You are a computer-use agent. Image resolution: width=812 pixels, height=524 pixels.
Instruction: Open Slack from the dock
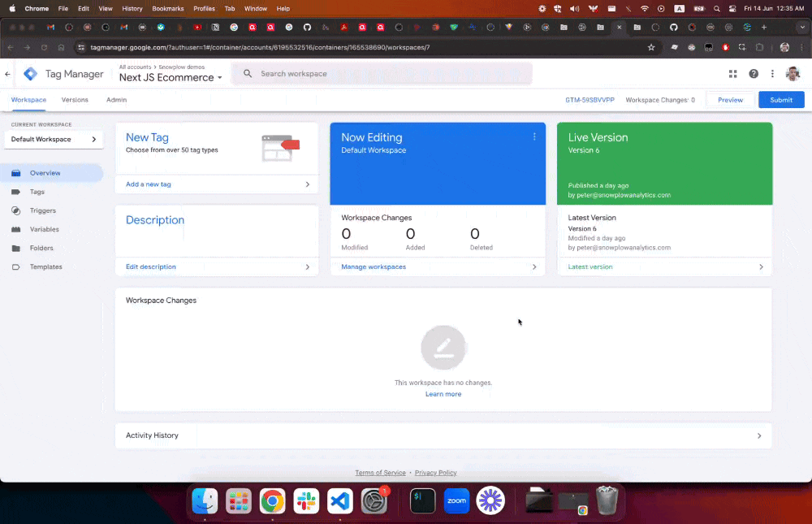pos(306,501)
